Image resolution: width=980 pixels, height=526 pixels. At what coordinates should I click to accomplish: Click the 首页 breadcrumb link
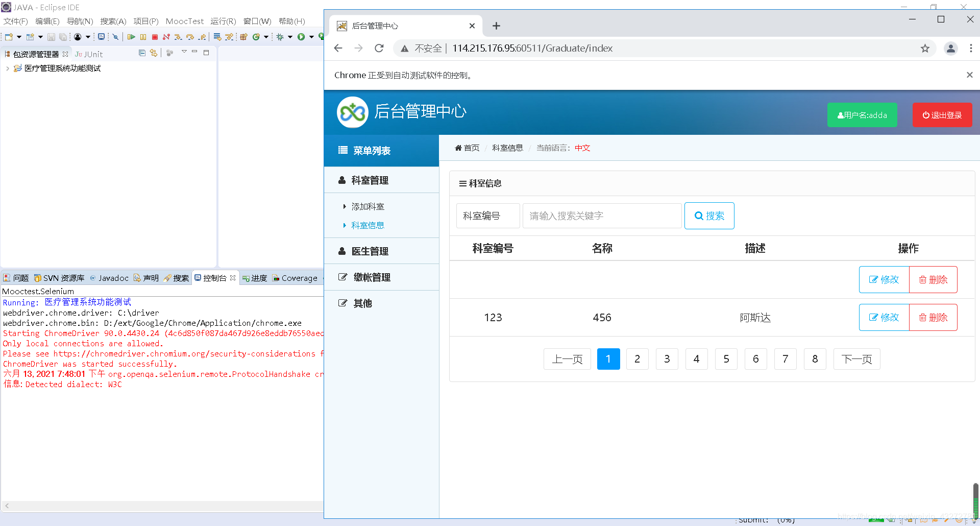point(467,148)
